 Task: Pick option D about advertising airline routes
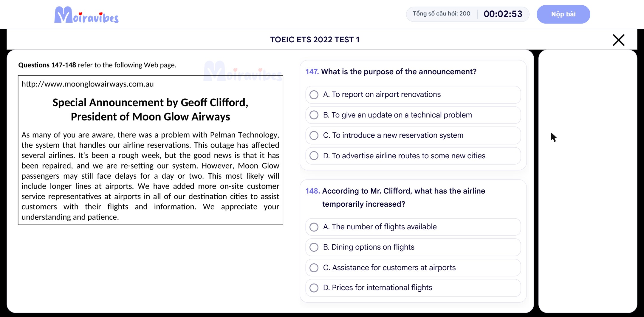(x=413, y=156)
